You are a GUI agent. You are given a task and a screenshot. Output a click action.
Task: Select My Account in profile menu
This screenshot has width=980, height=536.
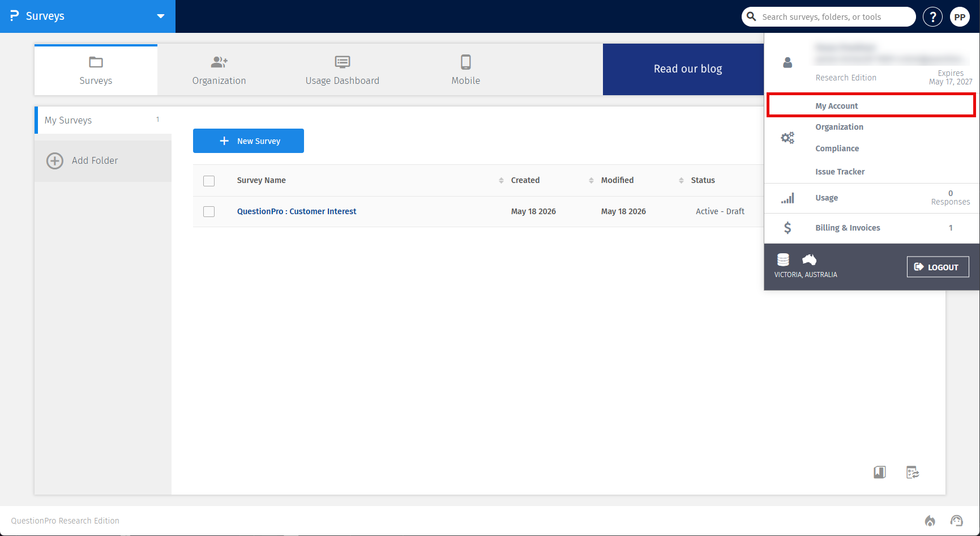coord(871,106)
